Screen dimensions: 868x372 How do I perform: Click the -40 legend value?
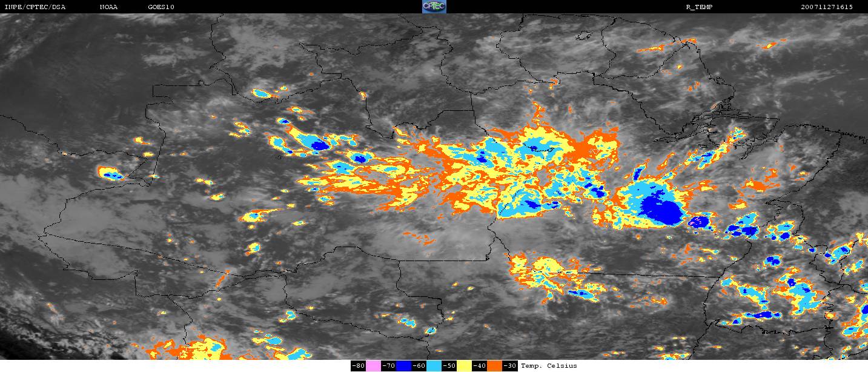(x=480, y=366)
